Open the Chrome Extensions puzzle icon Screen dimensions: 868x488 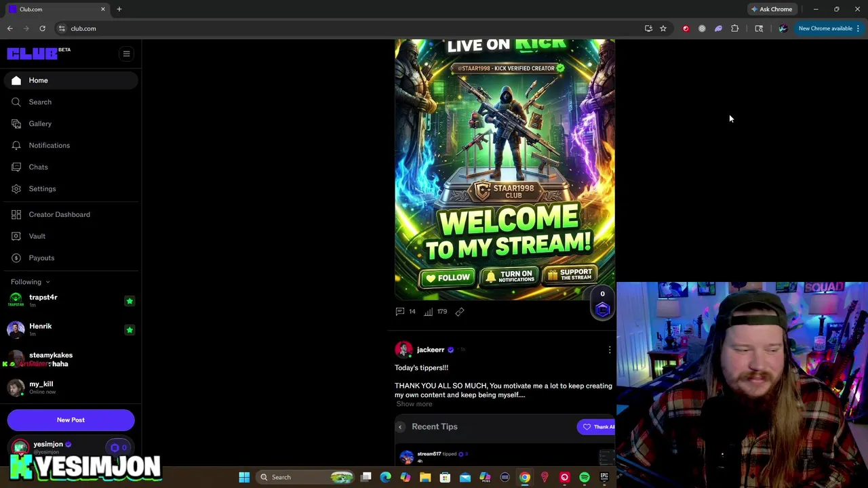pos(734,28)
